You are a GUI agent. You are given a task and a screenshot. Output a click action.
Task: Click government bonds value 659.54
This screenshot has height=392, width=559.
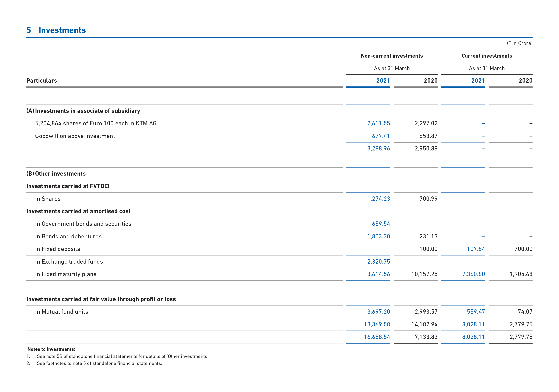(381, 224)
